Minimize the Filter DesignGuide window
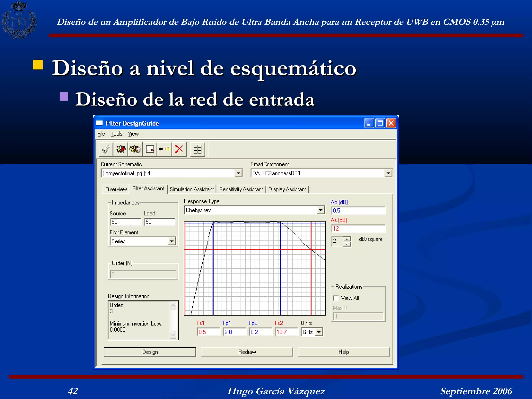Viewport: 532px width, 399px height. 369,123
